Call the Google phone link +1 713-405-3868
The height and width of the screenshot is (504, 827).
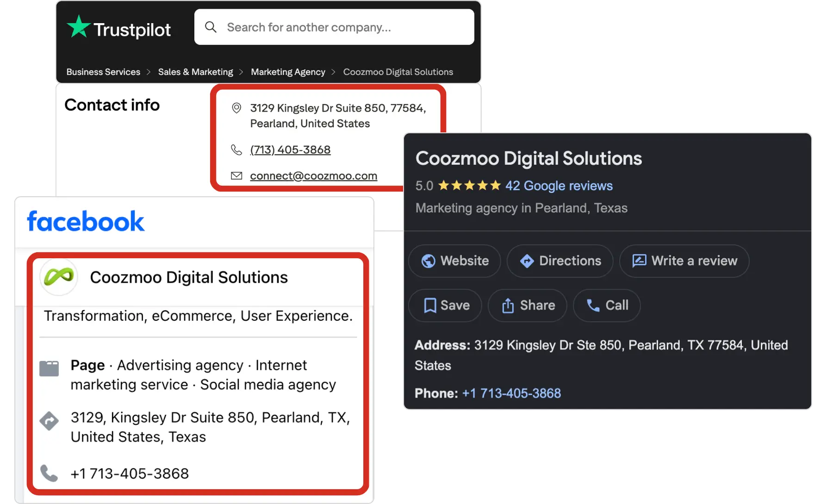click(511, 393)
